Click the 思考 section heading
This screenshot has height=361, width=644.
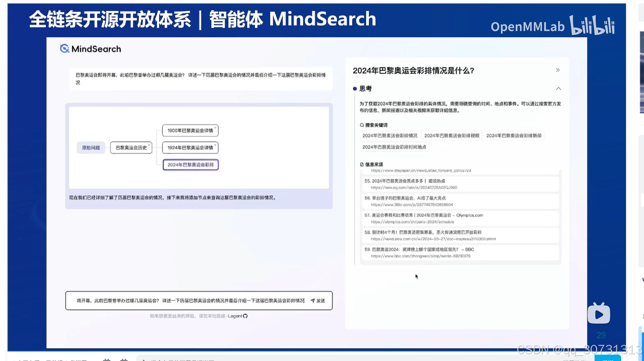(x=365, y=89)
